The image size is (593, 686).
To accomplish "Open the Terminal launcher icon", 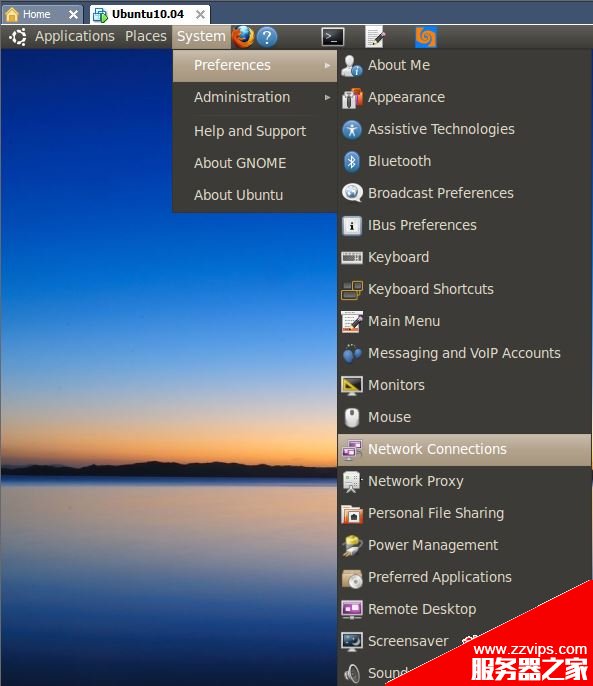I will (333, 37).
